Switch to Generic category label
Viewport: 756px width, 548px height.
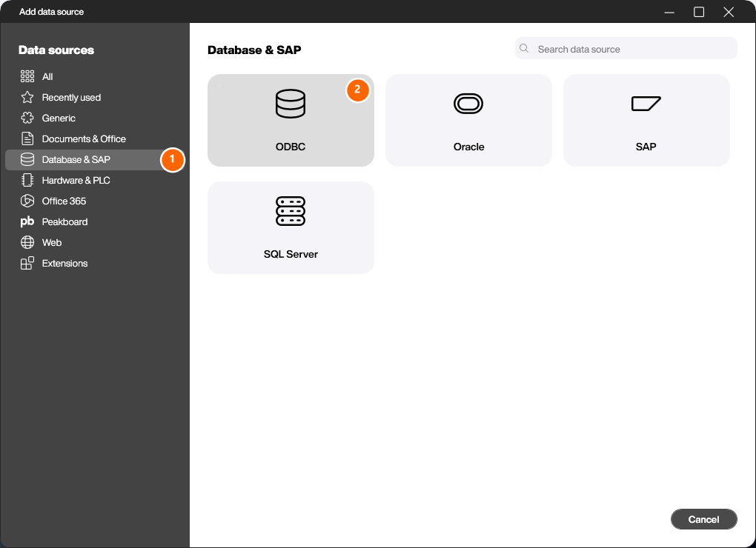59,118
